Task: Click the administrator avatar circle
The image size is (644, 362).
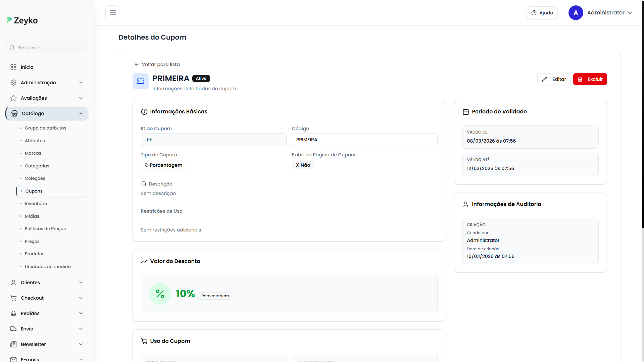Action: pos(576,13)
